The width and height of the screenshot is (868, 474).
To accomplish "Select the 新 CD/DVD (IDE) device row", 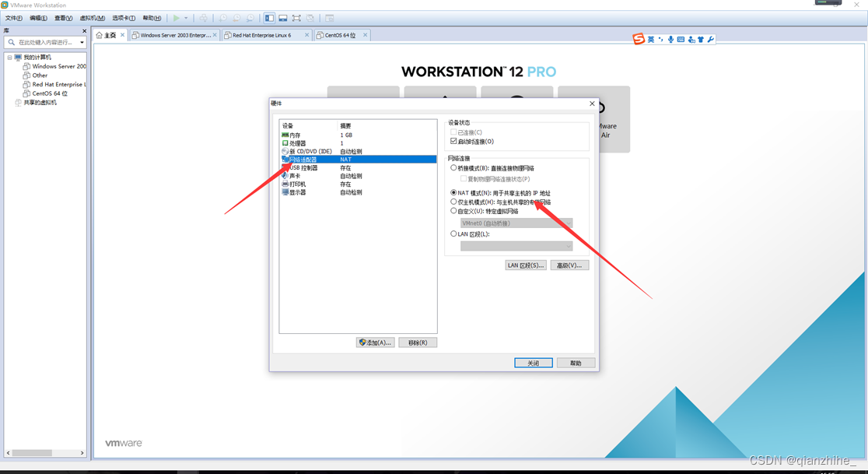I will (358, 151).
